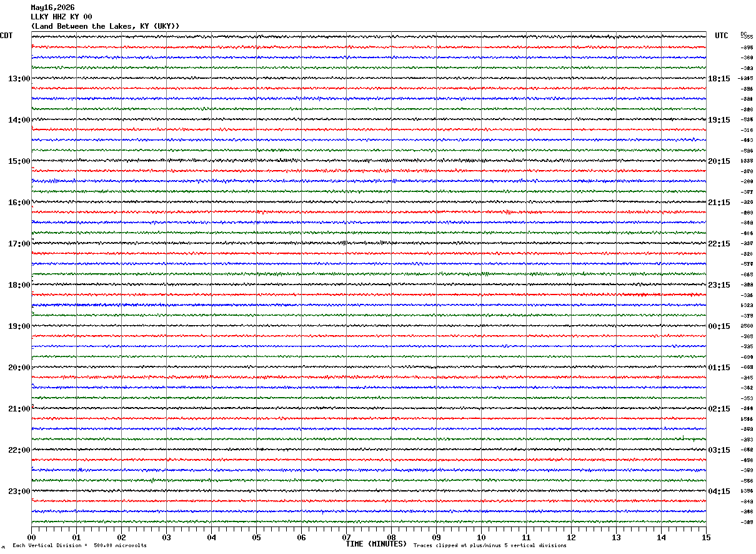Click the DC offset column header
The height and width of the screenshot is (554, 756).
coord(744,33)
